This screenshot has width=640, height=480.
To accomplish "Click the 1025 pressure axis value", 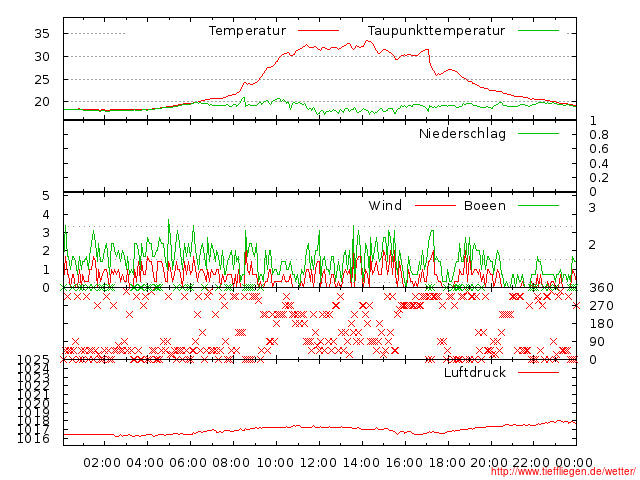I will pos(33,360).
